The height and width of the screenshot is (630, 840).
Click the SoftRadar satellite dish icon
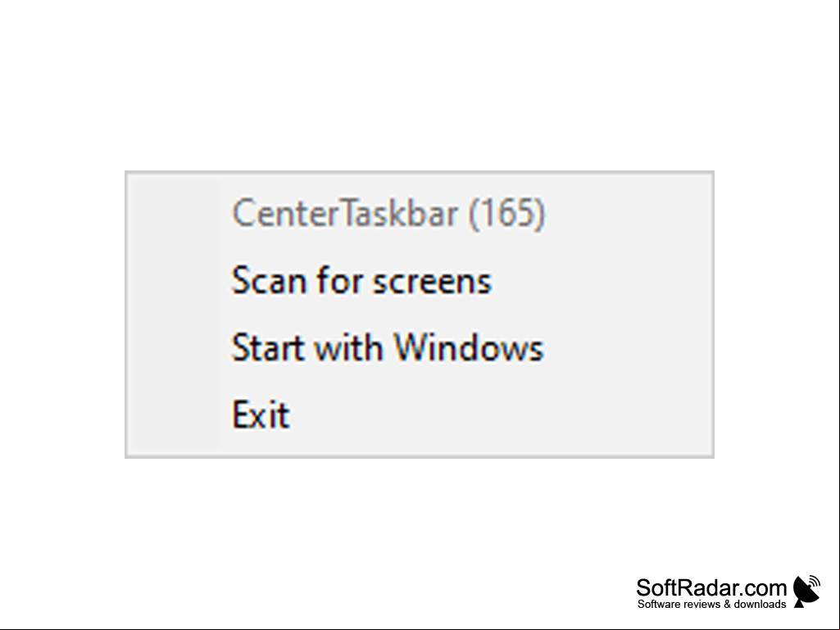pyautogui.click(x=807, y=591)
